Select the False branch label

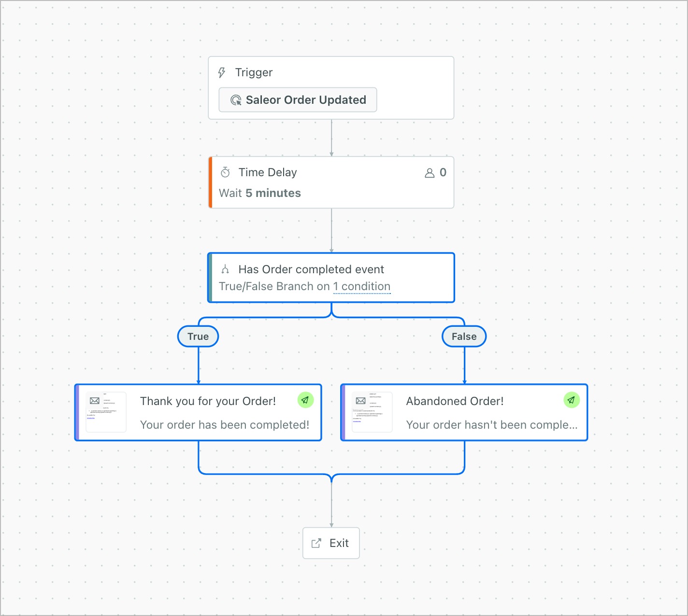point(464,336)
